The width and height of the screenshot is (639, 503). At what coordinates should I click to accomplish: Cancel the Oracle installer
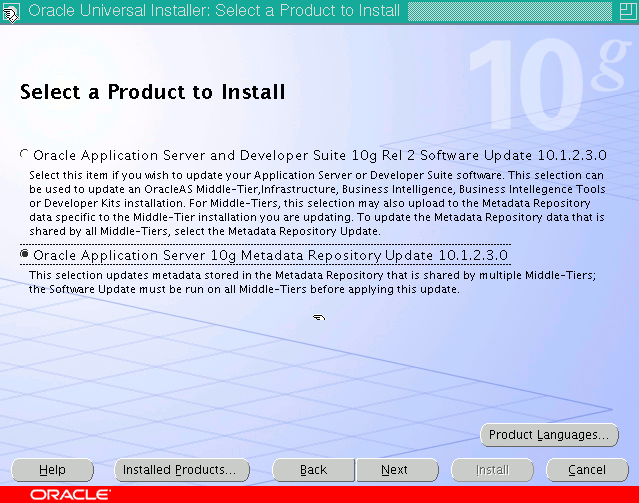587,470
